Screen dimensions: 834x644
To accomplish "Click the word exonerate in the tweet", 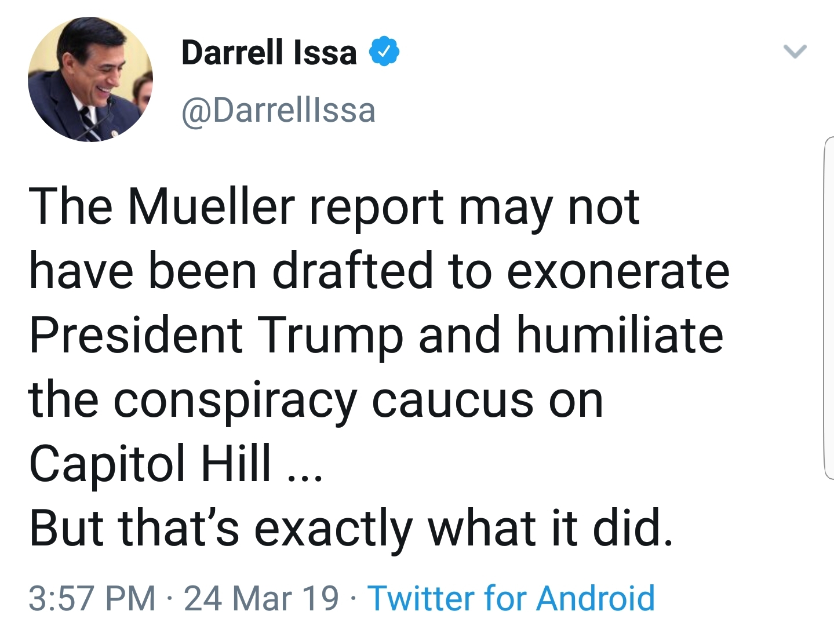I will 618,271.
